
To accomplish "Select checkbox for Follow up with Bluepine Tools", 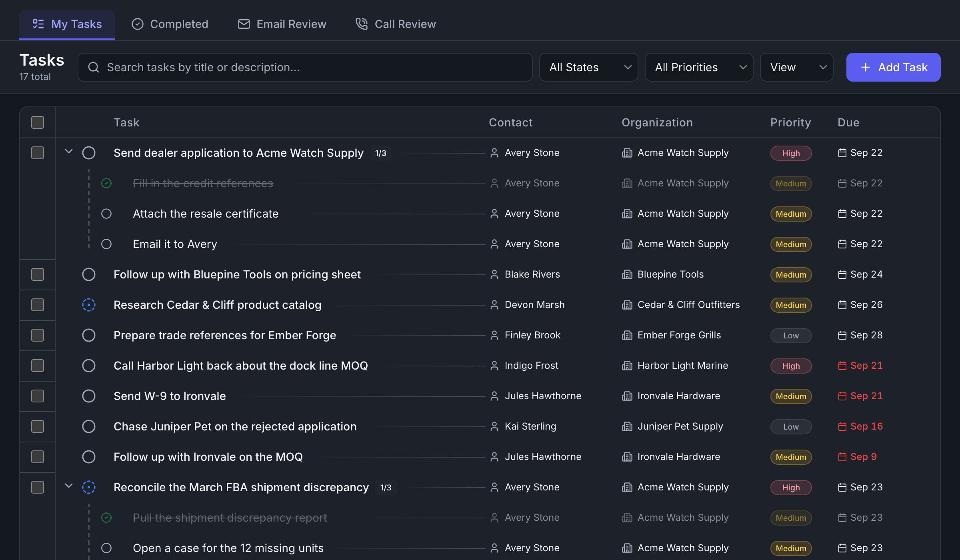I will [38, 274].
